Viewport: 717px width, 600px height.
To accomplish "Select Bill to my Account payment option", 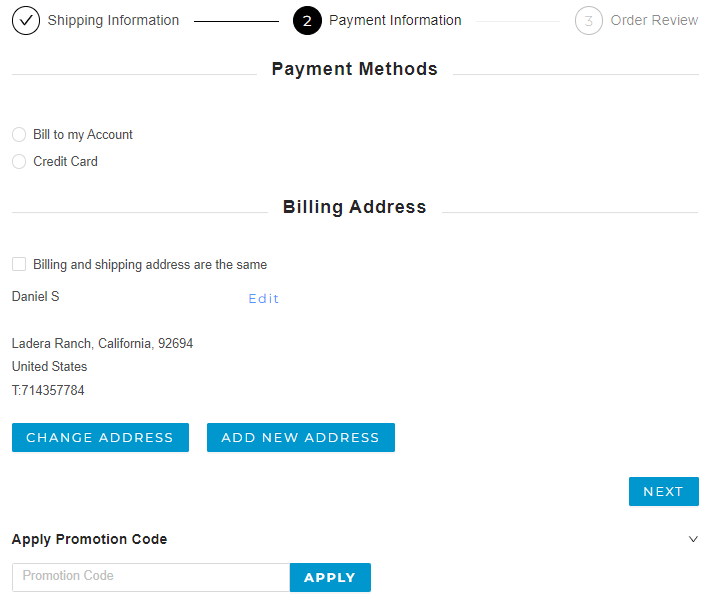I will point(19,135).
